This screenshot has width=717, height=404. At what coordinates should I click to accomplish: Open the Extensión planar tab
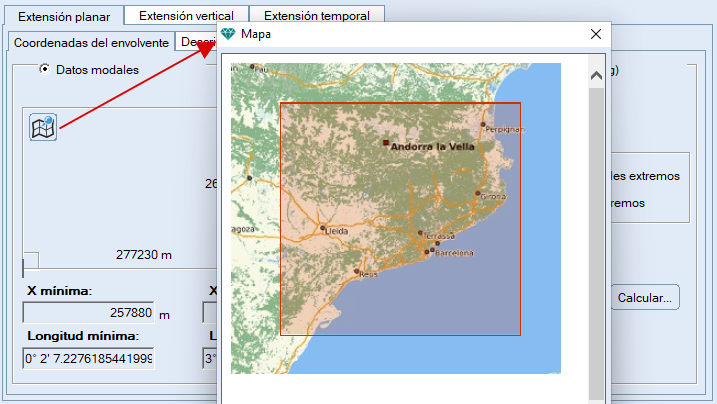pos(64,17)
